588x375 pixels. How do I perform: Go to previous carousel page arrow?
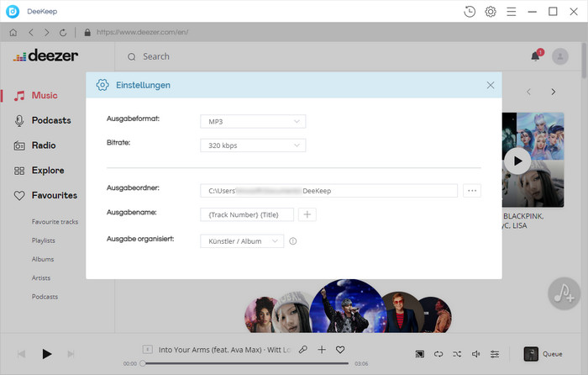(x=528, y=92)
